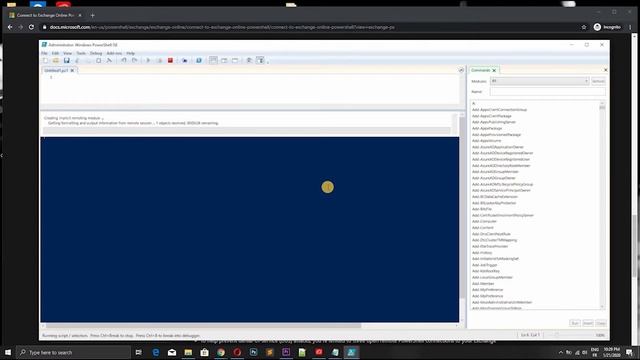Select Add-AzureADApplicationOwner in command list

(498, 147)
